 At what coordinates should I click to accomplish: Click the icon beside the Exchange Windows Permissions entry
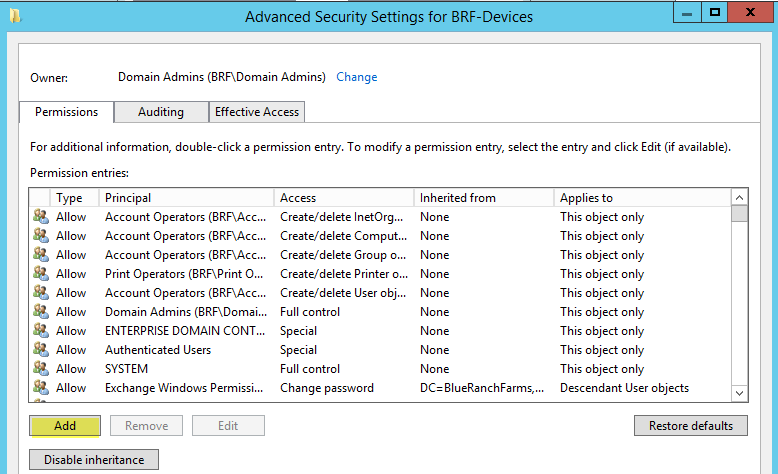click(40, 388)
